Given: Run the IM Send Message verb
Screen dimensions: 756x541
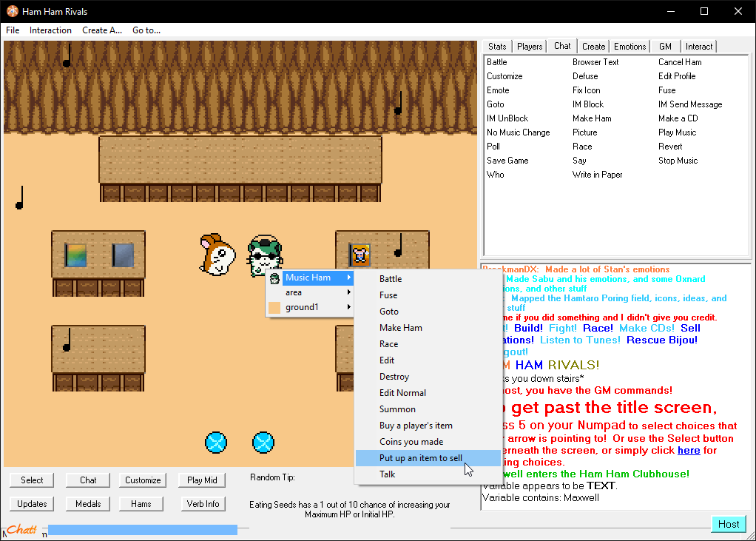Looking at the screenshot, I should pyautogui.click(x=690, y=104).
